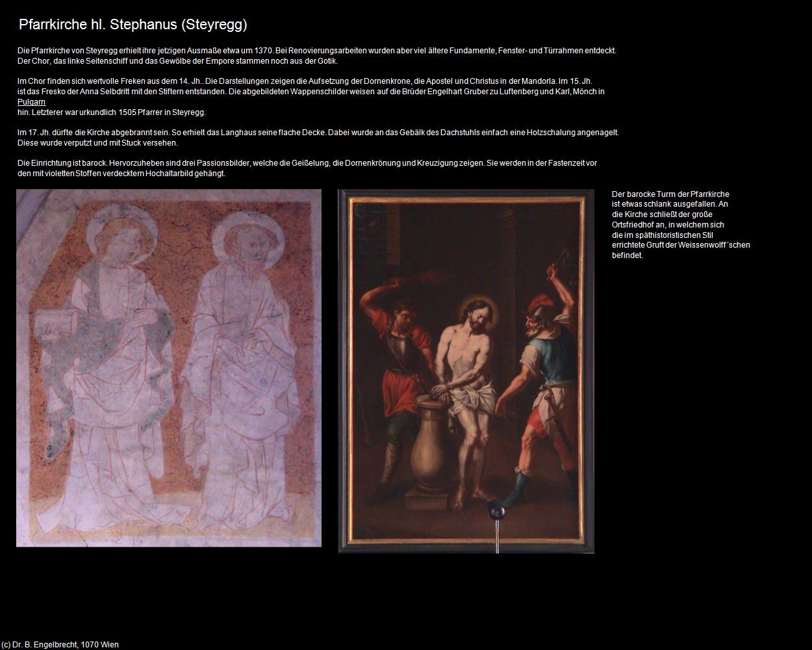Click the caption text beginning 'Der barocke Turm der Pfarrkirche'

pyautogui.click(x=681, y=225)
